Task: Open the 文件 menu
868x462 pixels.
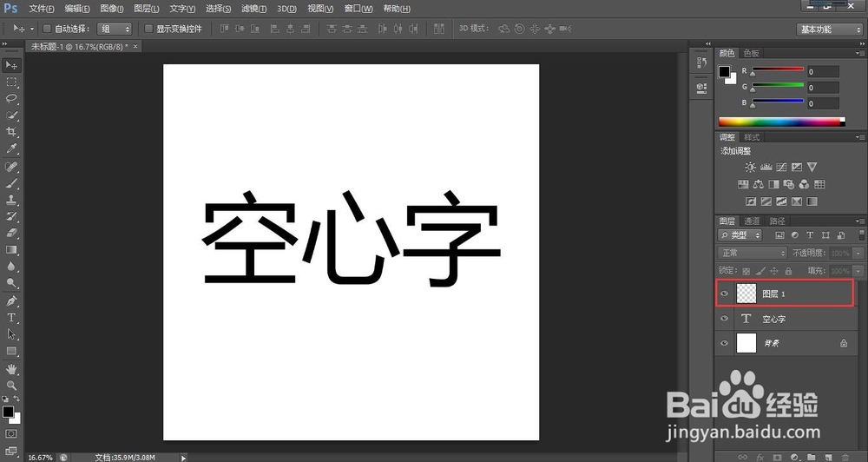Action: tap(41, 9)
